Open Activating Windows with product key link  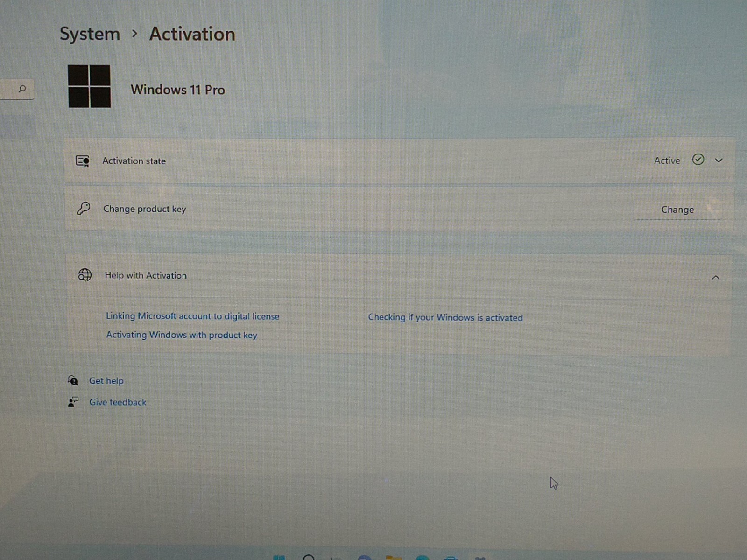tap(182, 335)
